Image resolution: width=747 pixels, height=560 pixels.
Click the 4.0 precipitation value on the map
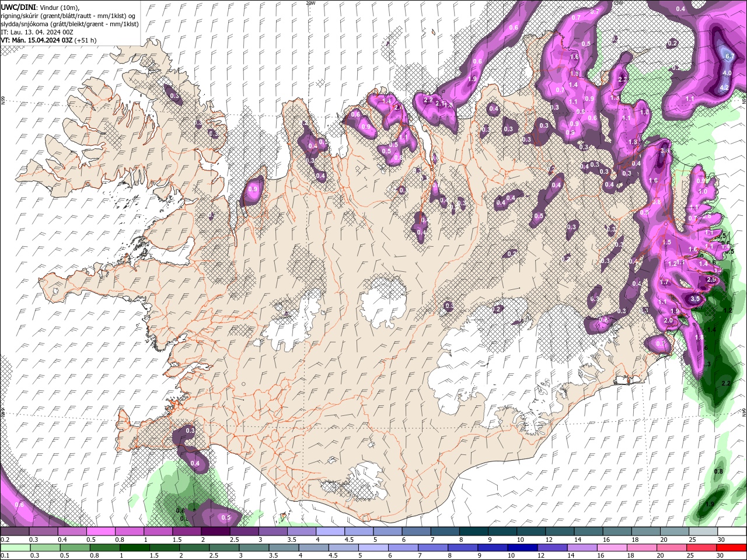pos(727,73)
